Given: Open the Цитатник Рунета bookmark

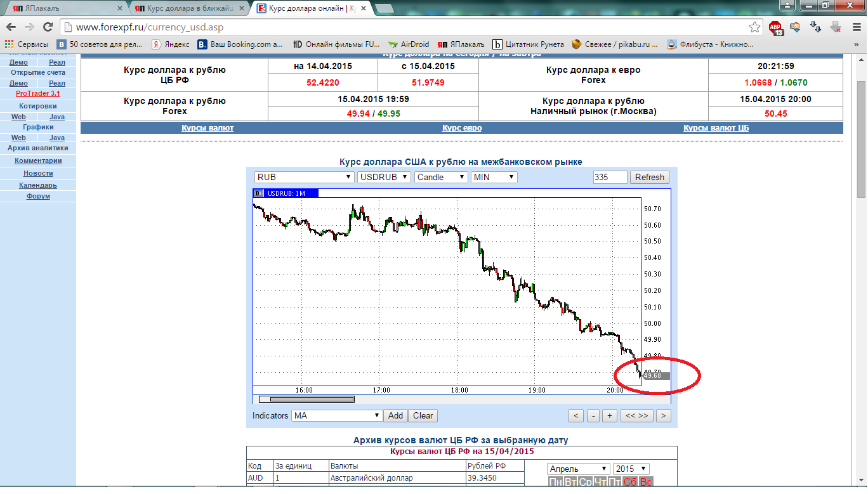Looking at the screenshot, I should click(529, 44).
